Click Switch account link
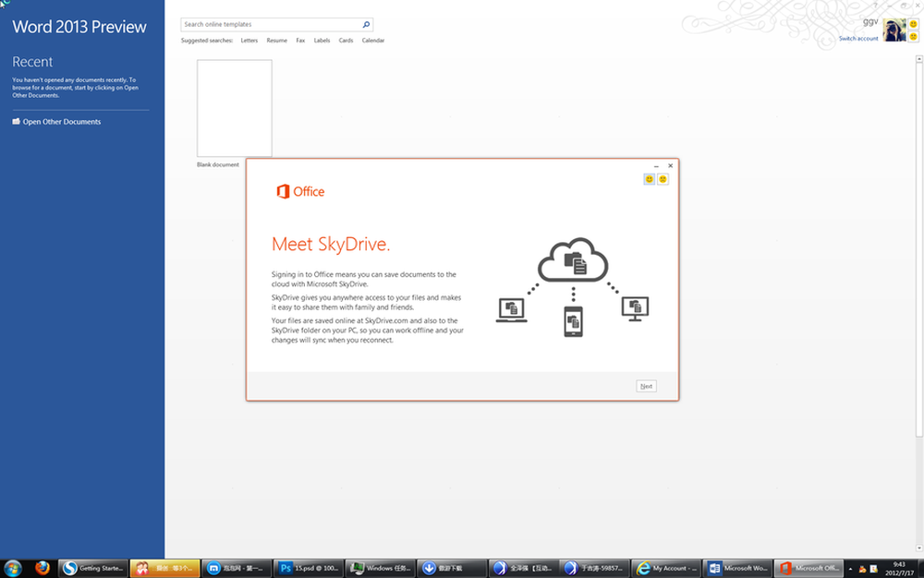The image size is (924, 578). (x=858, y=39)
